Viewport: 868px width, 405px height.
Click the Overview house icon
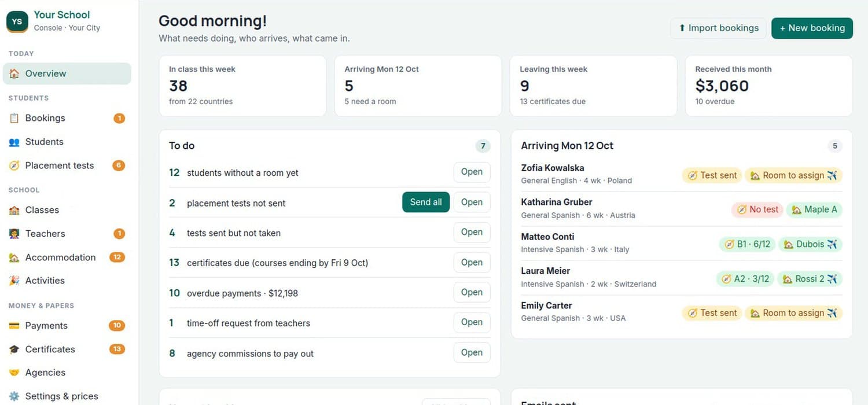tap(14, 73)
